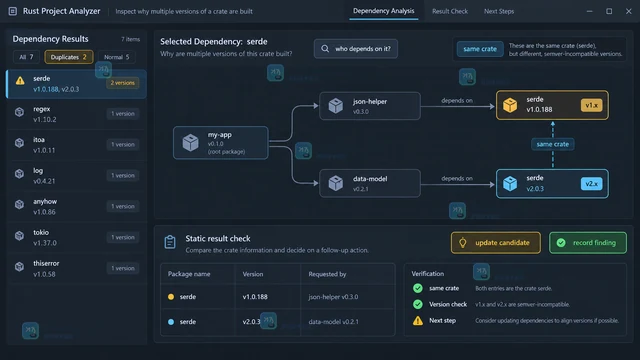Click the 1 version badge for tokio

click(x=123, y=237)
